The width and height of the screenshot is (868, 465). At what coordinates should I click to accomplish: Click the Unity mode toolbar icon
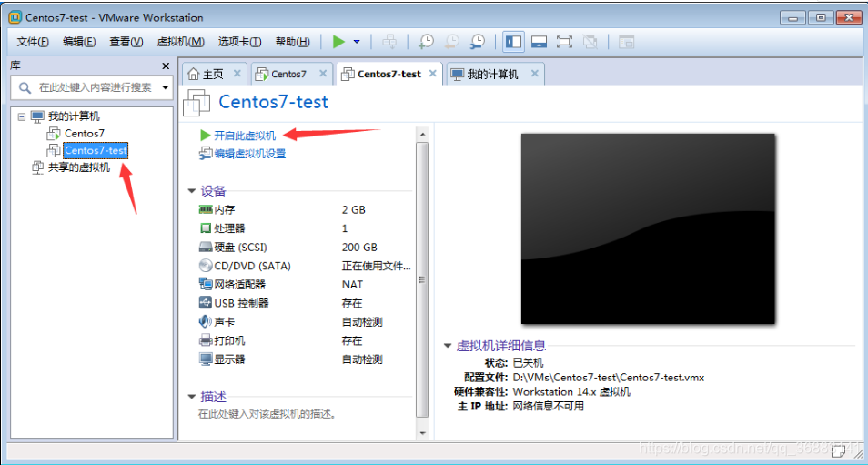[x=590, y=42]
